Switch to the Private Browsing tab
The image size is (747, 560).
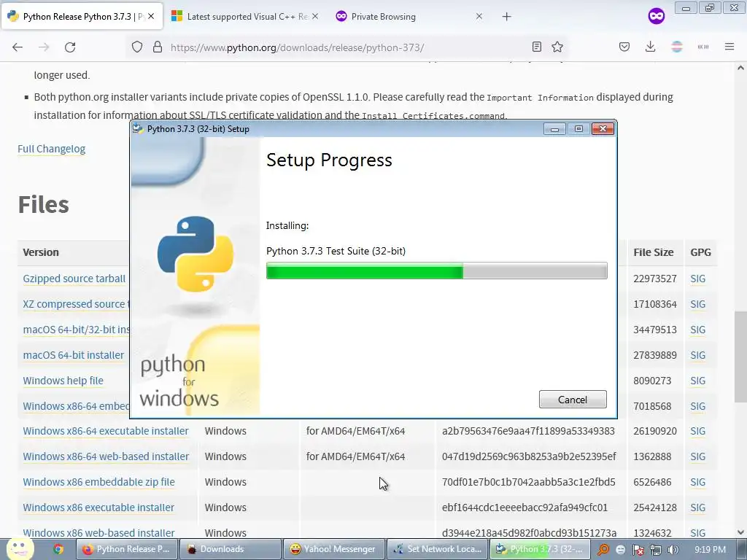[410, 17]
